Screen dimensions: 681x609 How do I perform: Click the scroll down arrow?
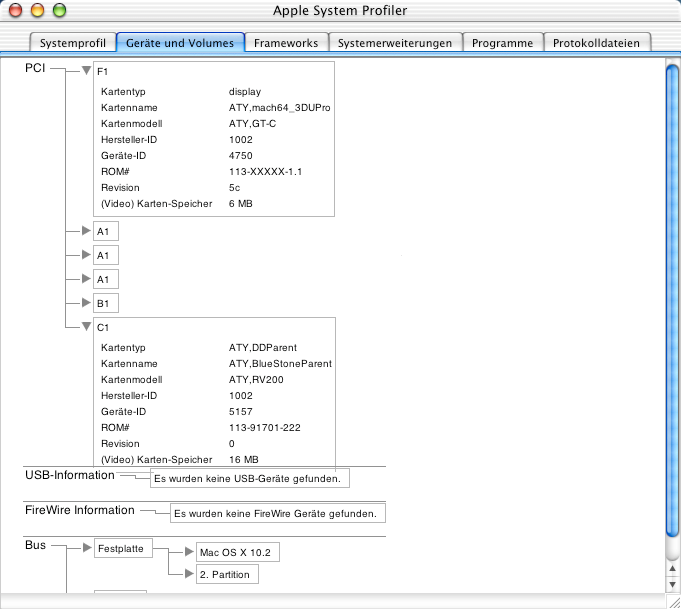[672, 585]
